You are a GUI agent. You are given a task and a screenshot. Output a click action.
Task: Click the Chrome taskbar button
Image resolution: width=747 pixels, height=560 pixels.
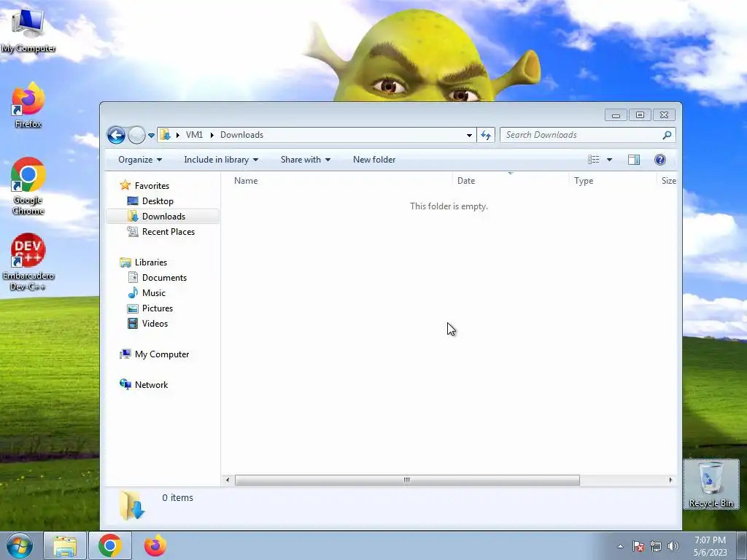110,545
